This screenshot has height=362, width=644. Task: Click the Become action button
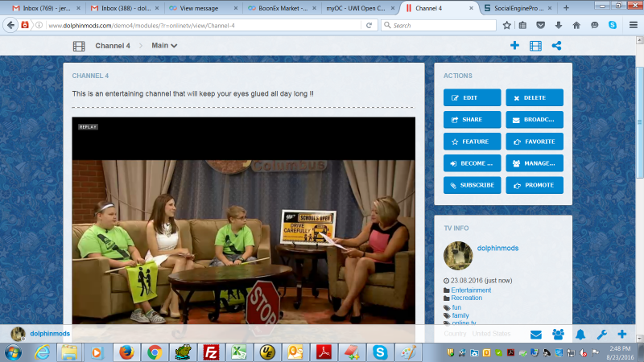coord(473,163)
